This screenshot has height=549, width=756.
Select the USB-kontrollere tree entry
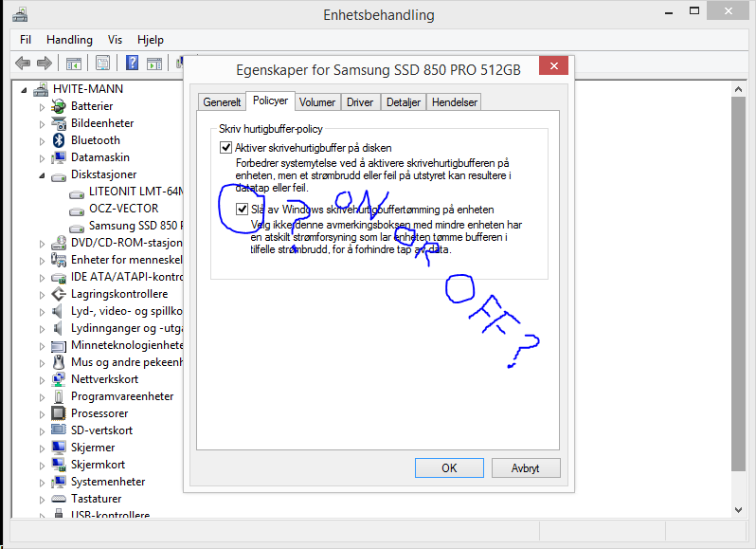coord(111,513)
